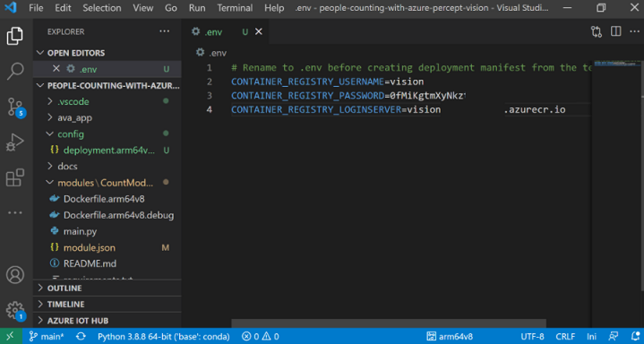Change Ini language mode
644x344 pixels.
(x=592, y=337)
